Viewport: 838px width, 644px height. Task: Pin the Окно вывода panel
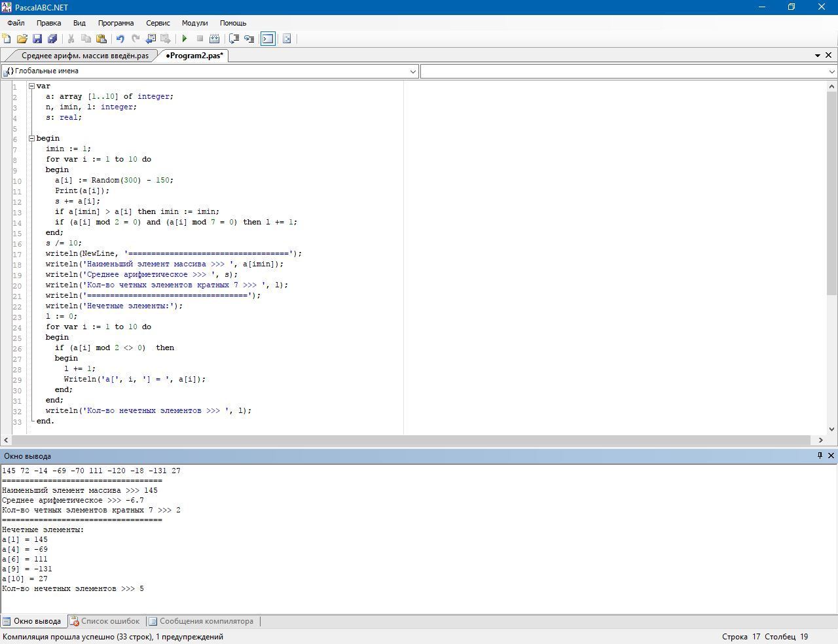click(x=820, y=456)
